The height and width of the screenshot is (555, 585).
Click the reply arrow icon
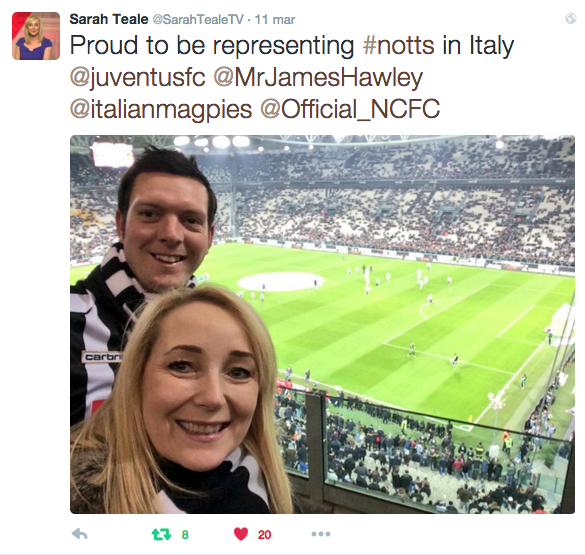[x=79, y=534]
